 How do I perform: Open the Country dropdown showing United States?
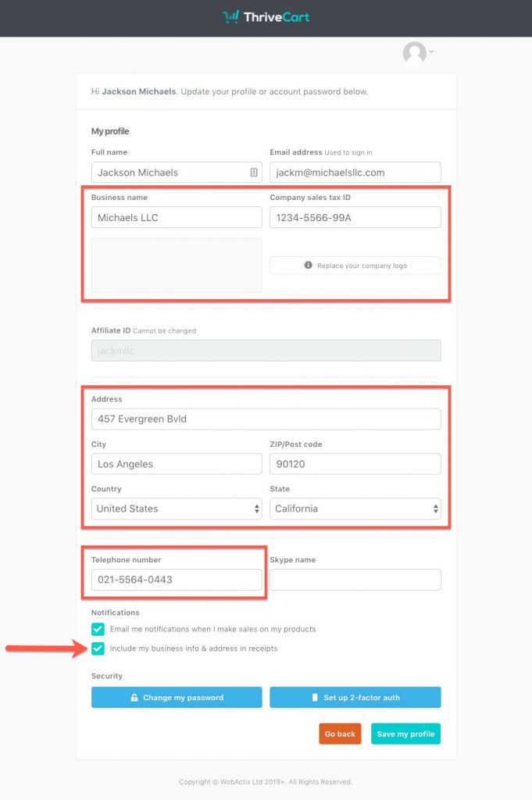176,508
